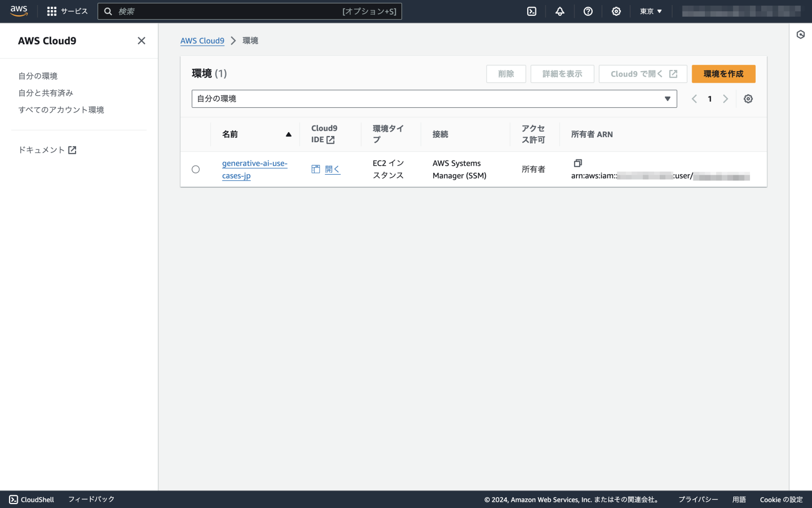Open 自分と共有済み in the sidebar

[46, 92]
